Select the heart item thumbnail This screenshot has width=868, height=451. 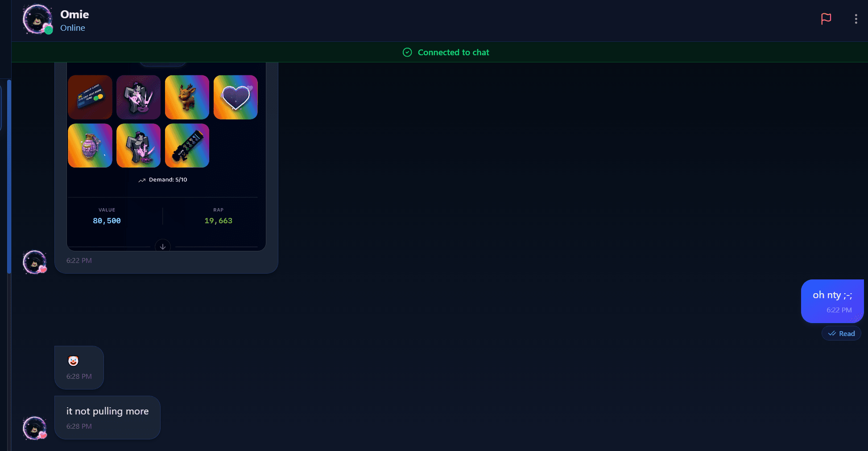(236, 97)
